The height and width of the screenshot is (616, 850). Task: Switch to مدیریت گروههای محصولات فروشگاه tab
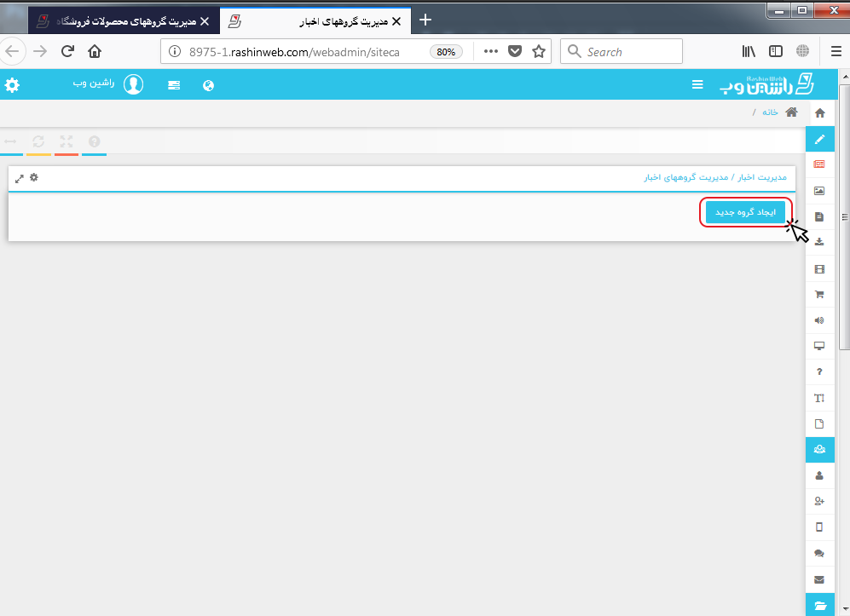(x=124, y=21)
